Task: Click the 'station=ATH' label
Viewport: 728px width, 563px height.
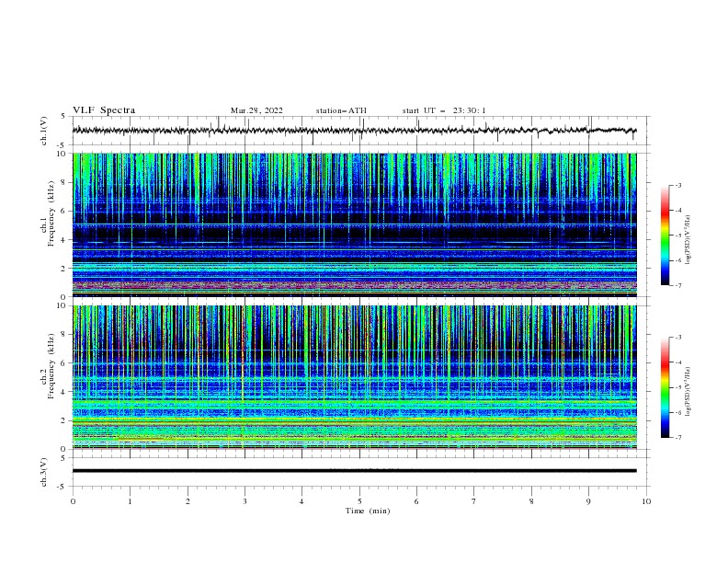Action: click(341, 110)
